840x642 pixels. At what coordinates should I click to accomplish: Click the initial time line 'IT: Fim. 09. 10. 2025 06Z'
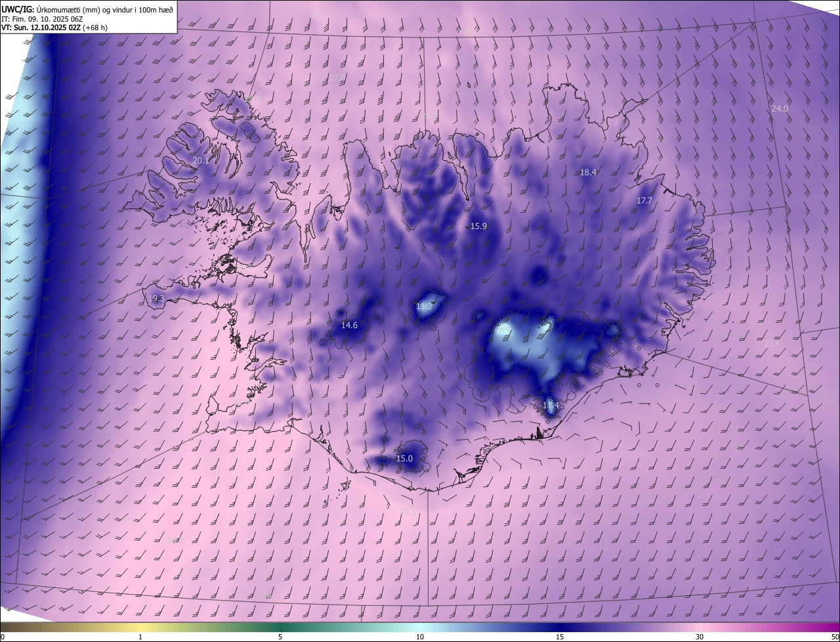click(42, 18)
